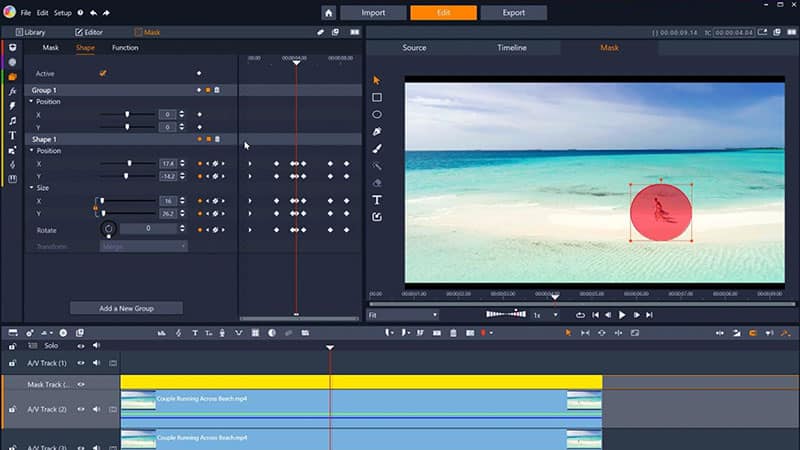Toggle visibility of A/V Track (2)

81,409
